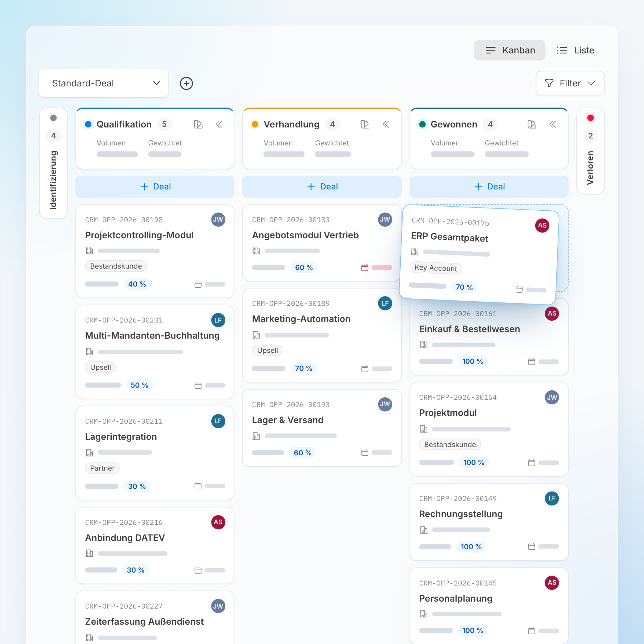The height and width of the screenshot is (644, 644).
Task: Open the Filter dropdown
Action: coord(570,83)
